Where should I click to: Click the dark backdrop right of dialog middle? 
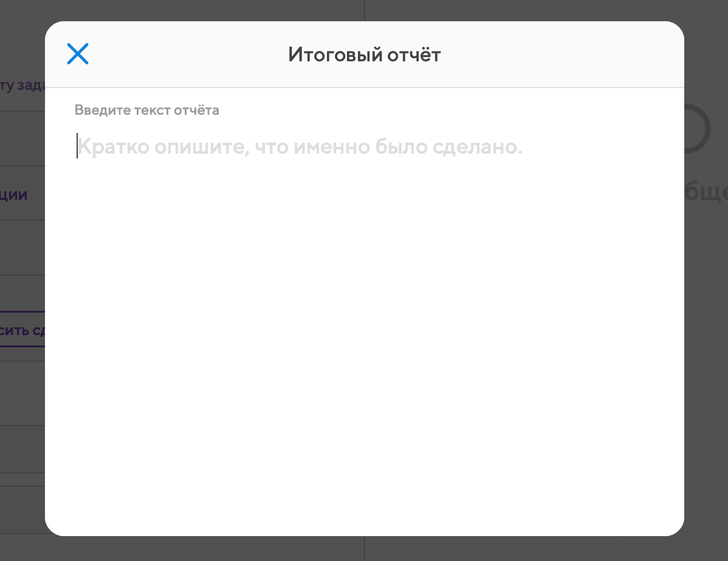[706, 325]
